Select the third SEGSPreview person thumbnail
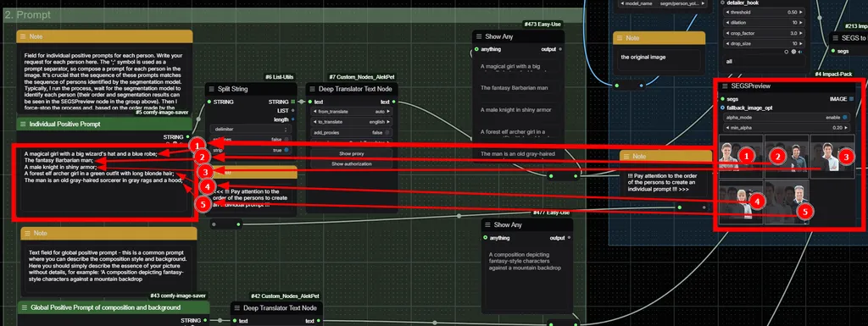The width and height of the screenshot is (868, 326). [832, 157]
